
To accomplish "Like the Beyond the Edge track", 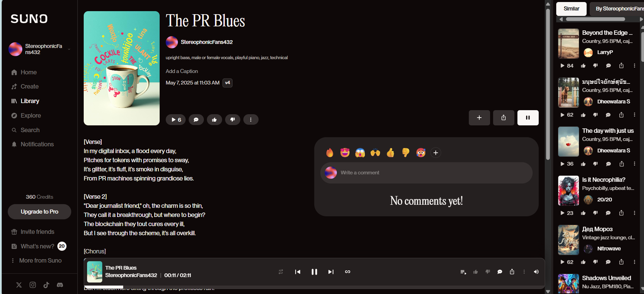I will pyautogui.click(x=583, y=66).
